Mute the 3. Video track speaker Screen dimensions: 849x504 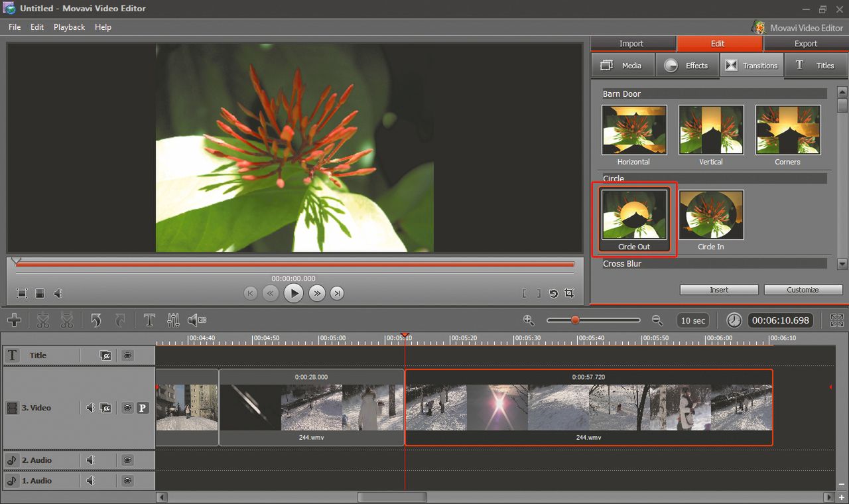pos(90,408)
